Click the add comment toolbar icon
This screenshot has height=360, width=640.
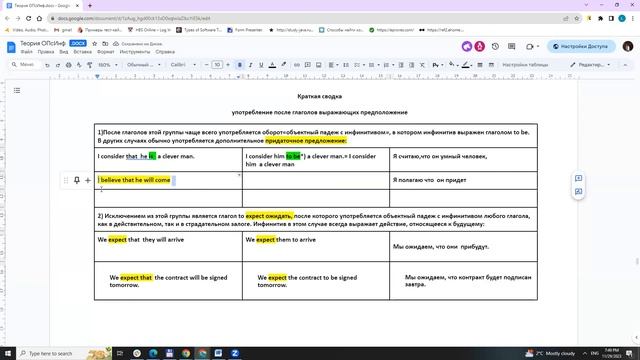[x=308, y=65]
